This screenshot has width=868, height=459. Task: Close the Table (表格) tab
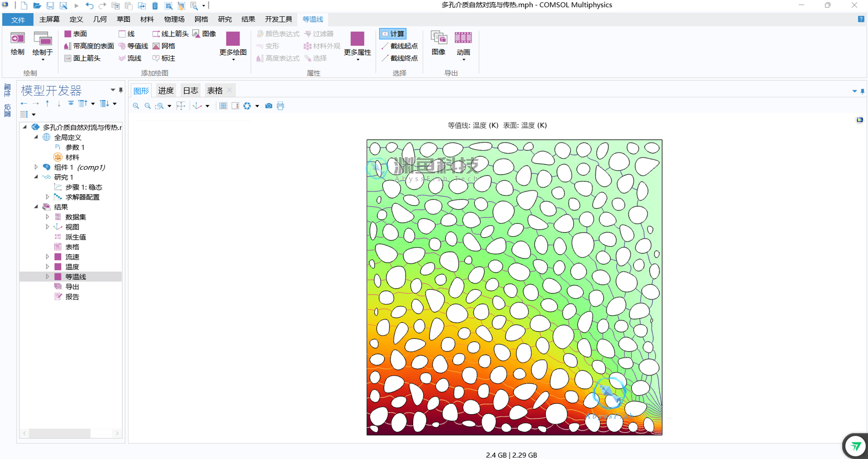(230, 90)
